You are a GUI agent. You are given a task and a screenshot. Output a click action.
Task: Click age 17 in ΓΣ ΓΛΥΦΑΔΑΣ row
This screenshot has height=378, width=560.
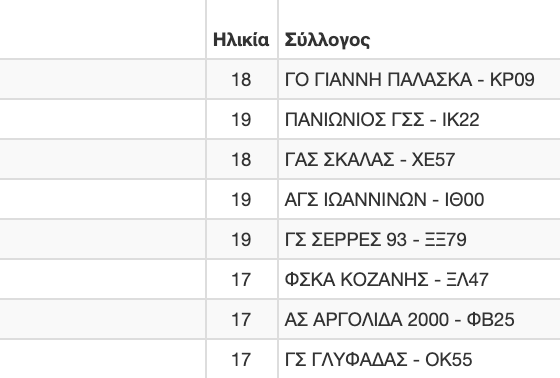(x=241, y=359)
